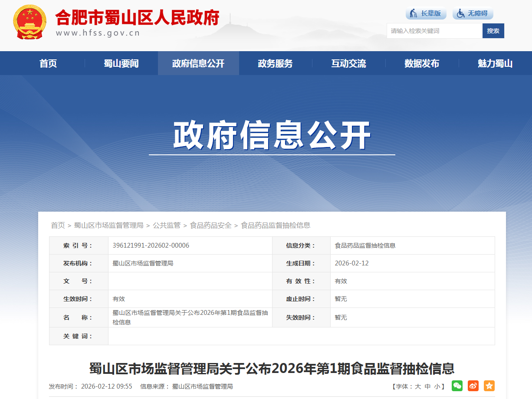
Task: Open the 数据发布 menu item
Action: 422,63
